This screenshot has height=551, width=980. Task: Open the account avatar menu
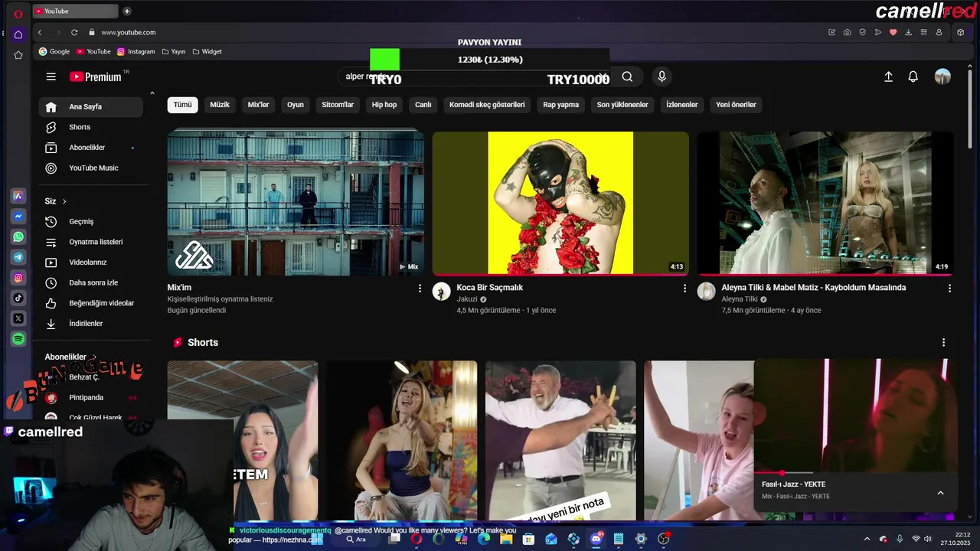pyautogui.click(x=942, y=77)
